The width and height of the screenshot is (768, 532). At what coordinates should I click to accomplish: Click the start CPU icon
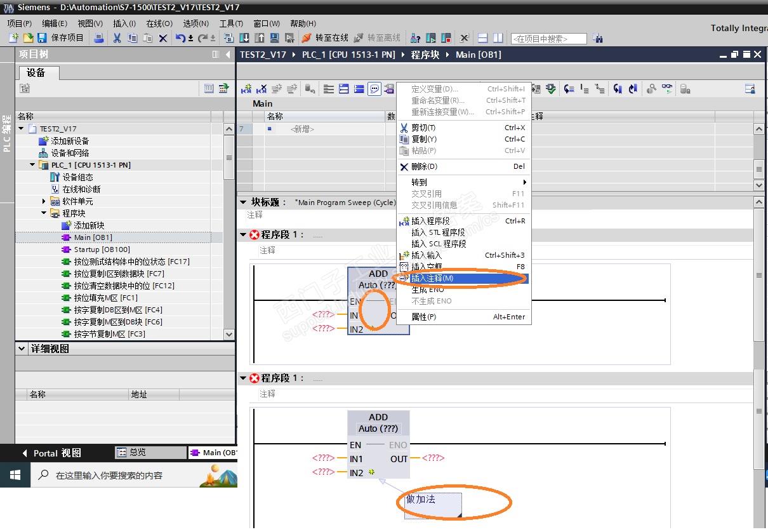pos(432,38)
